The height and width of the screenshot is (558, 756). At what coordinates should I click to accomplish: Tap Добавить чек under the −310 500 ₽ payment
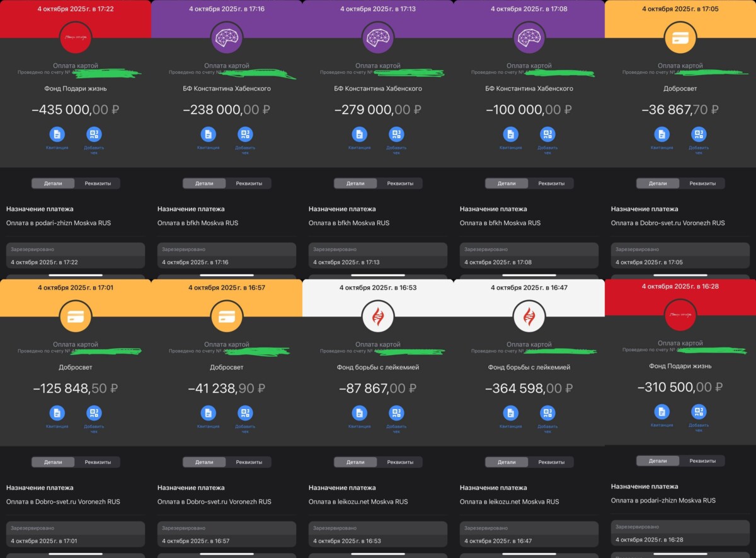point(698,412)
